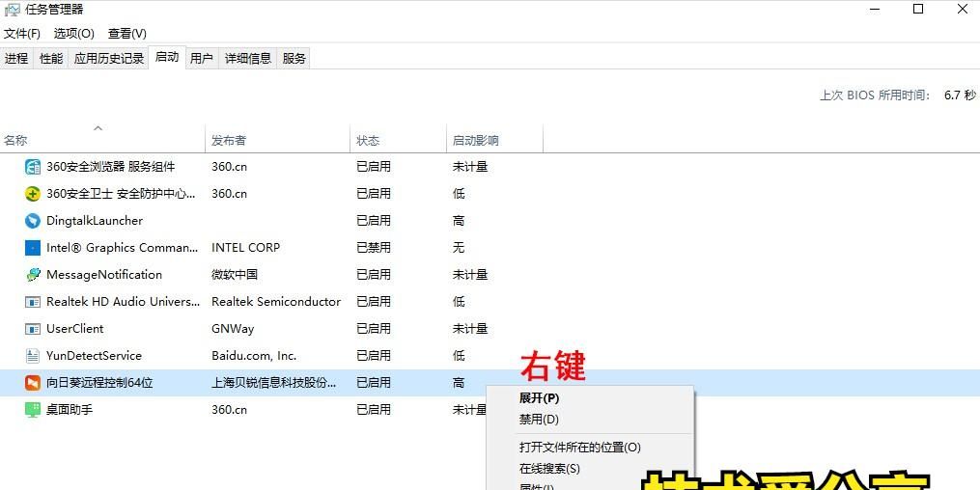Screen dimensions: 980x490
Task: Click the 360安全卫士 green plus icon
Action: [x=33, y=194]
